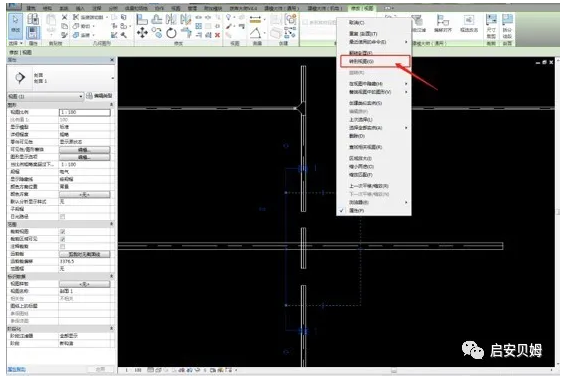
Task: Open the section type selector dropdown arrow
Action: tap(112, 78)
